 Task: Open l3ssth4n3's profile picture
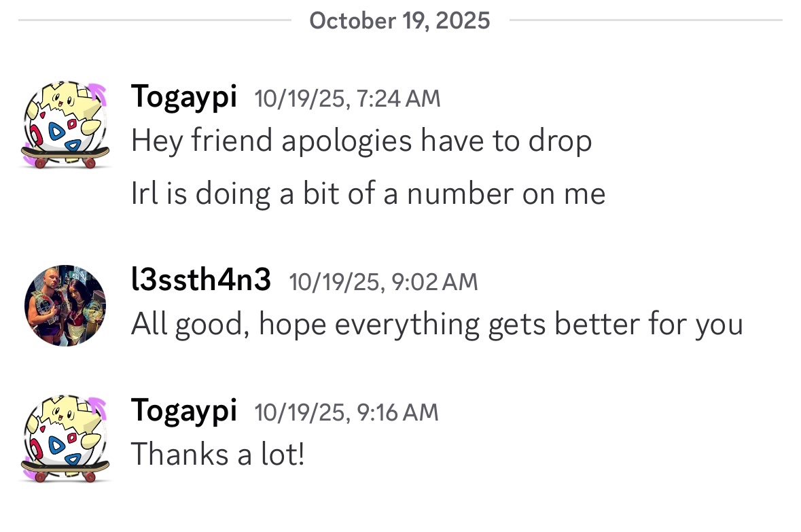click(x=65, y=306)
